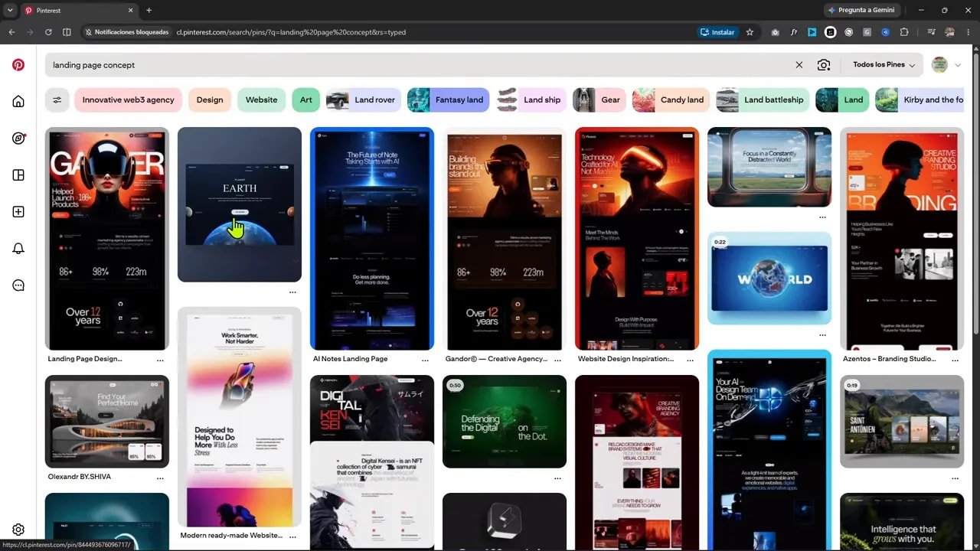
Task: Open a new browser tab
Action: (149, 11)
